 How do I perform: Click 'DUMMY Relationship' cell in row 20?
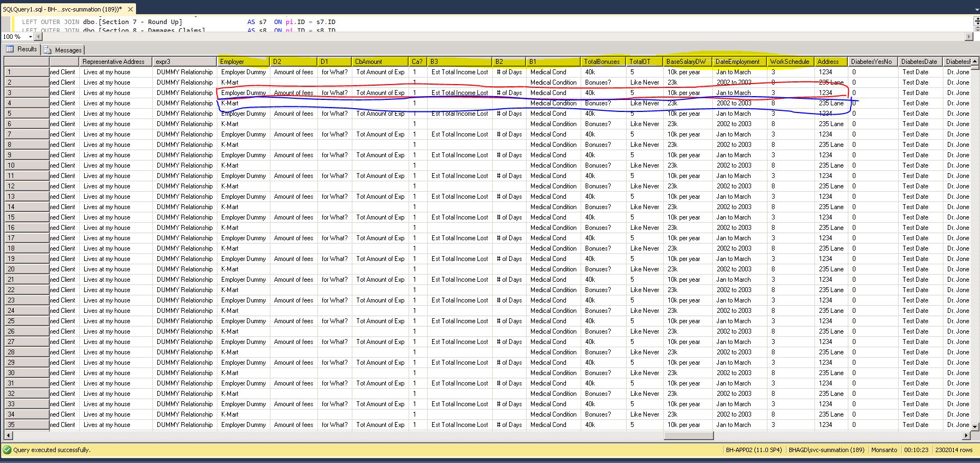click(184, 269)
